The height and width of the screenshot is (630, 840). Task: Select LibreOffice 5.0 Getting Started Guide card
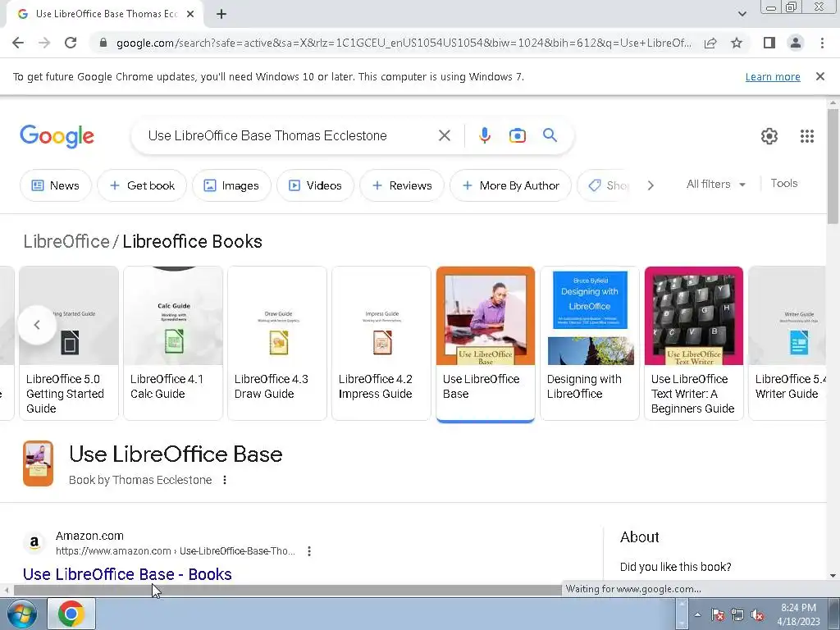pos(69,343)
